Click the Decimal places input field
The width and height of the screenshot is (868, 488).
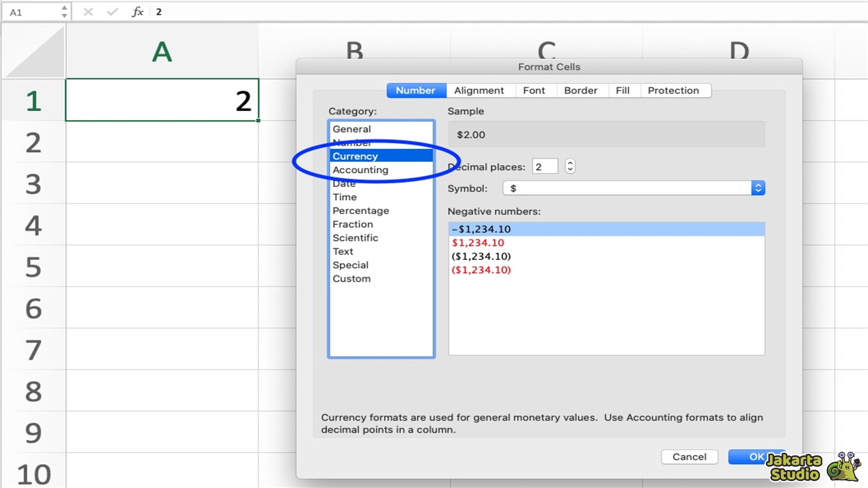point(544,167)
